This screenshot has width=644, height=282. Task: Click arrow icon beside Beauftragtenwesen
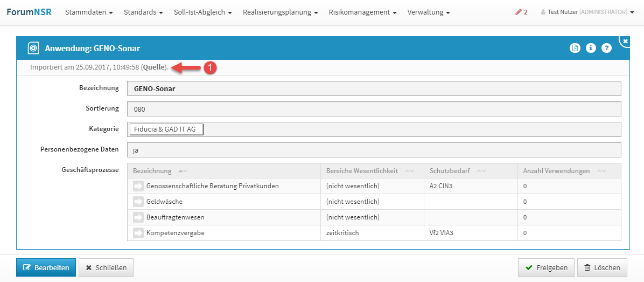click(138, 217)
